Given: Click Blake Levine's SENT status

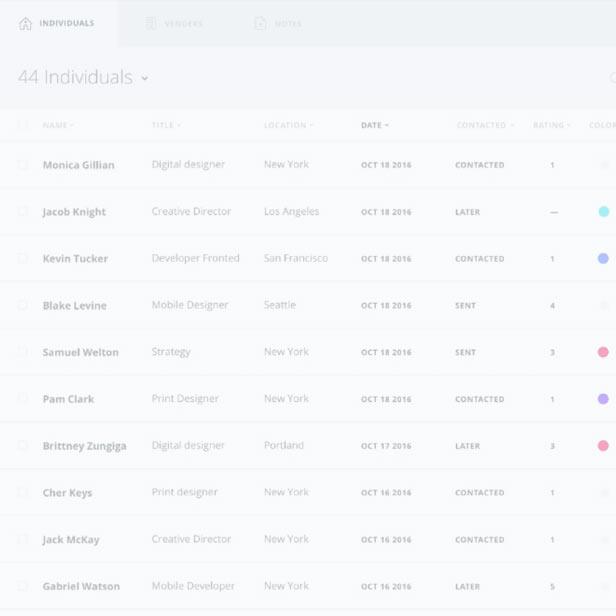Looking at the screenshot, I should tap(465, 306).
